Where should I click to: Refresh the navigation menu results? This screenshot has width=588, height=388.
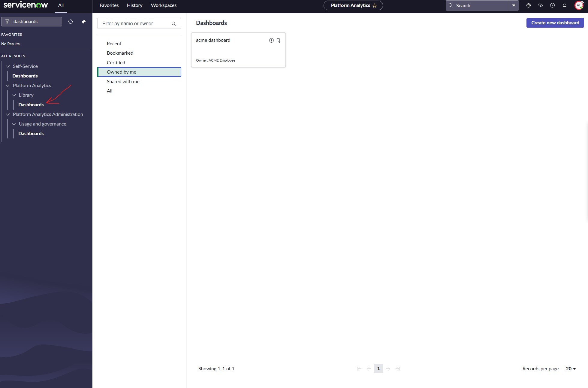point(71,21)
